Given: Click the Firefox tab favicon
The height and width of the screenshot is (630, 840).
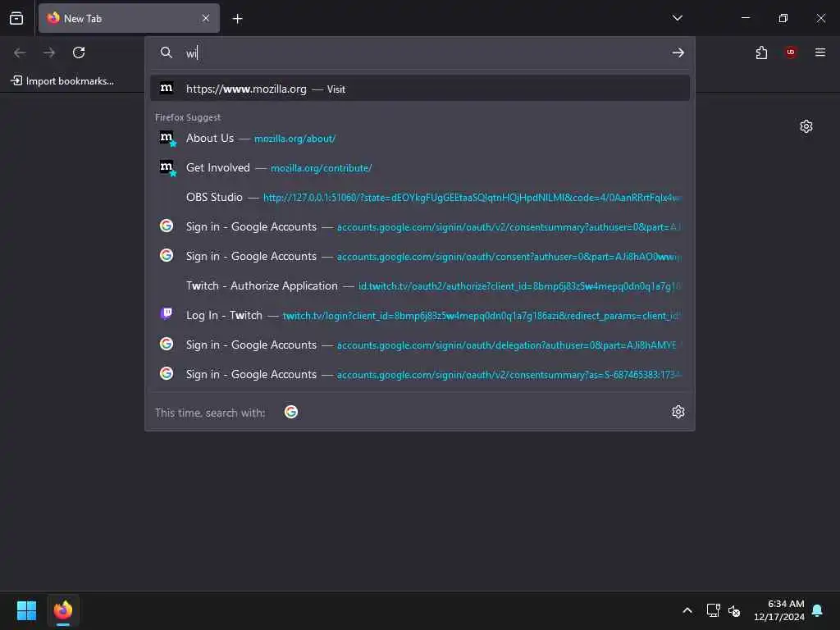Looking at the screenshot, I should (x=53, y=18).
